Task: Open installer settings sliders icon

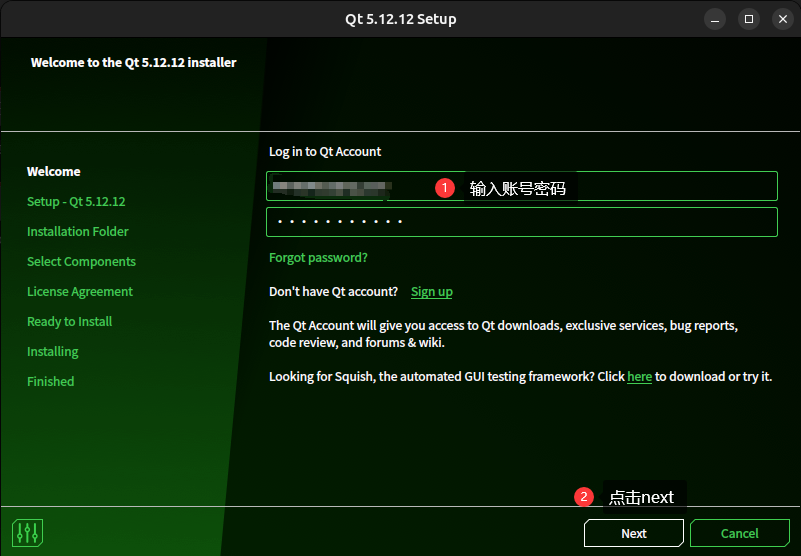Action: coord(27,532)
